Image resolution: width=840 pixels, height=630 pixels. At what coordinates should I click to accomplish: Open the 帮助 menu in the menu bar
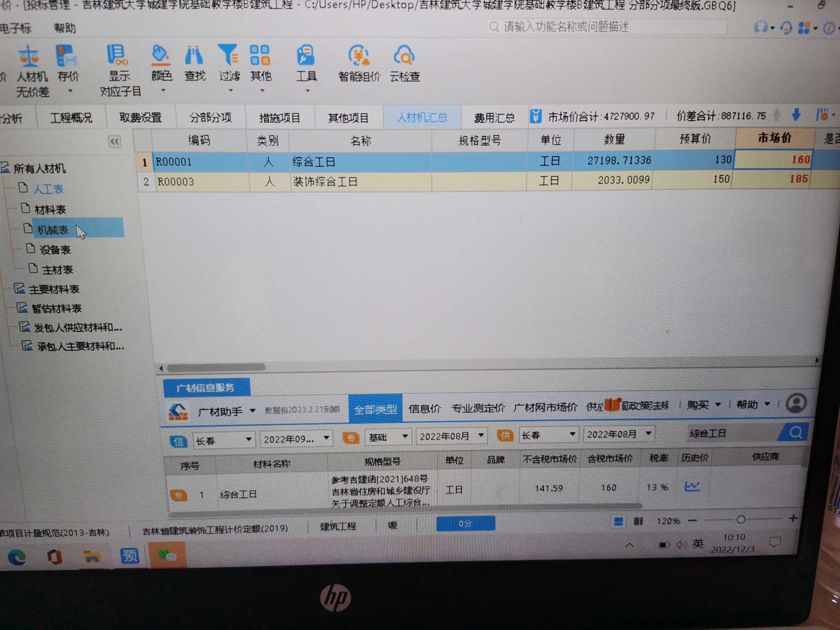coord(65,28)
